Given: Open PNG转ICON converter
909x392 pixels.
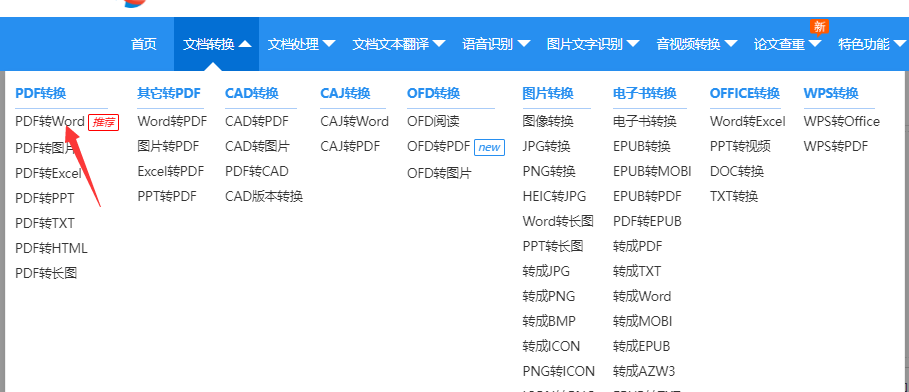Looking at the screenshot, I should click(558, 371).
